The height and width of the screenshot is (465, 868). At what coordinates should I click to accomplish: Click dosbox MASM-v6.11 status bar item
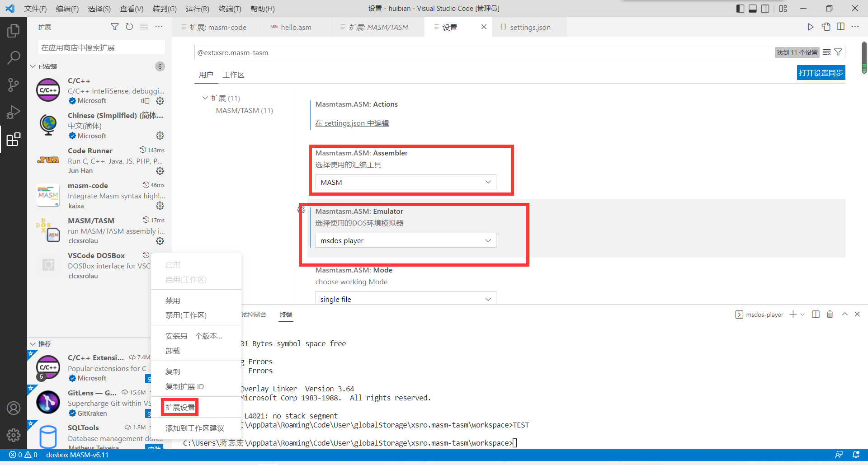[x=77, y=455]
